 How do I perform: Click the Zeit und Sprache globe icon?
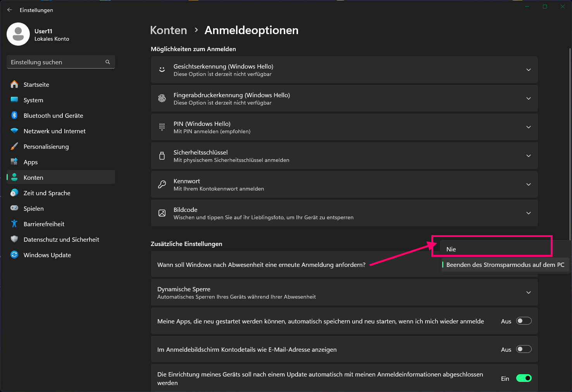[x=14, y=193]
